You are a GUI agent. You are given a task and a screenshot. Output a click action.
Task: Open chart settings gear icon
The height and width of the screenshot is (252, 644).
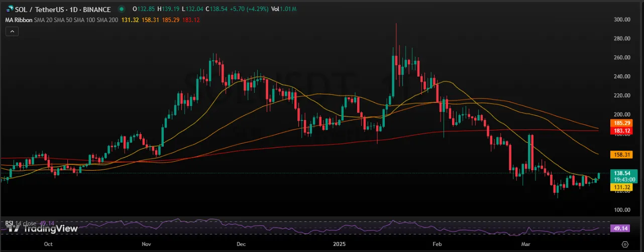(x=624, y=244)
